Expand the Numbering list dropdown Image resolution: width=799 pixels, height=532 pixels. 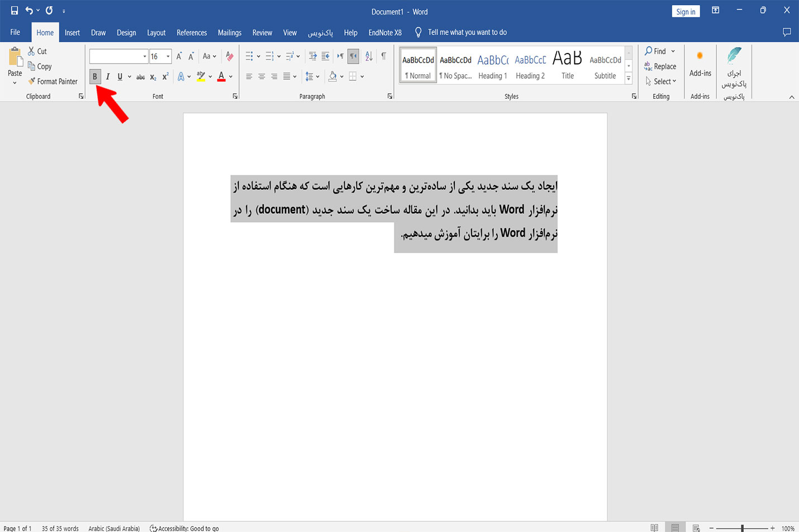click(x=279, y=56)
